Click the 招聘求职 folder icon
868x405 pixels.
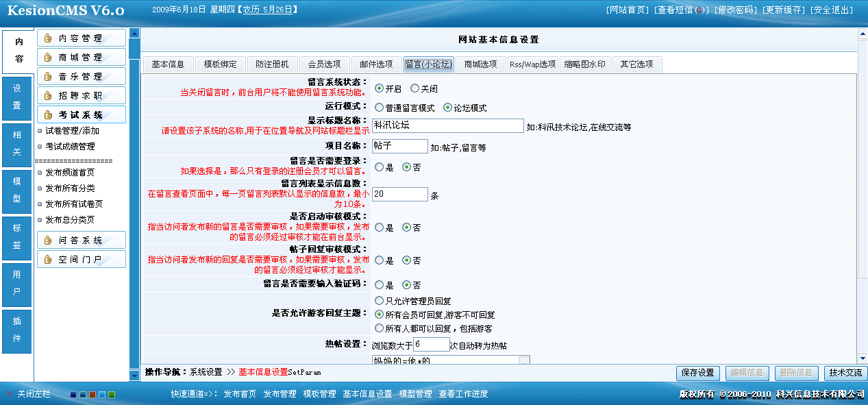(x=48, y=95)
